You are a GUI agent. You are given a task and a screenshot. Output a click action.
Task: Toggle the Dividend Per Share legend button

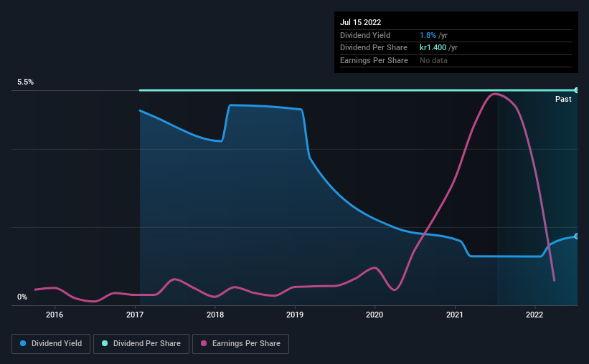click(141, 344)
